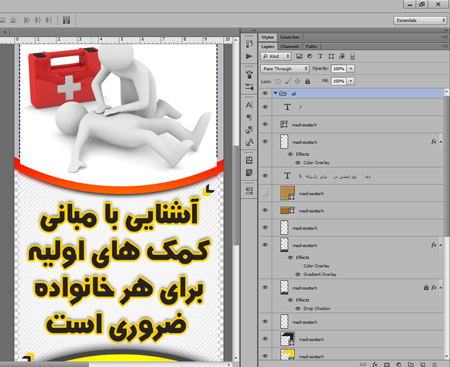
Task: Open the Essentials workspace dropdown
Action: coord(420,20)
